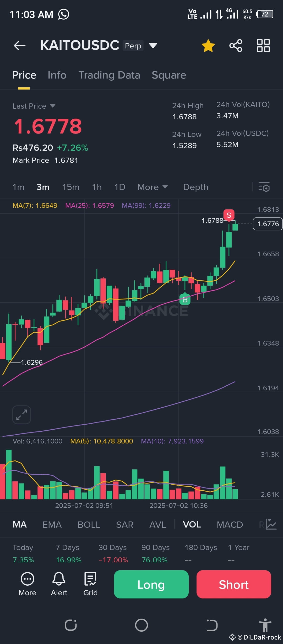This screenshot has width=283, height=644.
Task: Open the share icon
Action: [x=236, y=46]
